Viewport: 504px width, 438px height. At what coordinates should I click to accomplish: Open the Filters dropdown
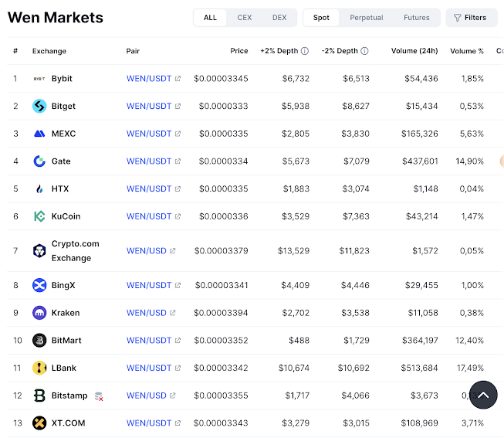tap(470, 18)
